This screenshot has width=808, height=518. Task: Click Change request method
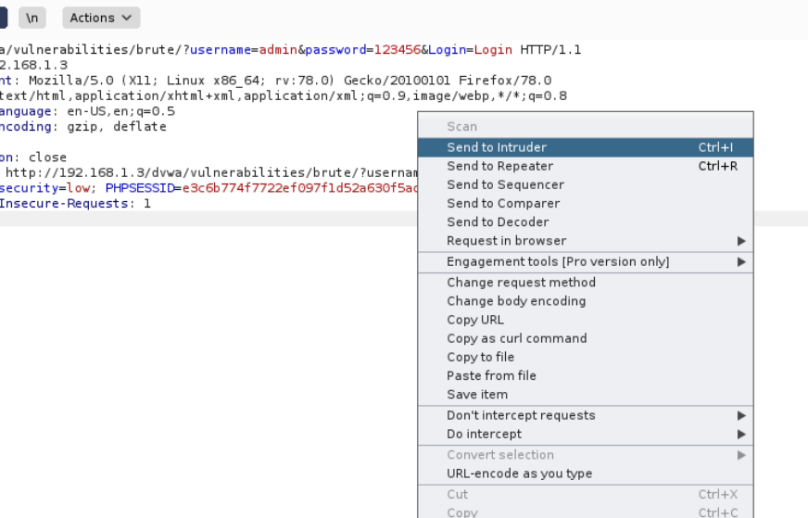pyautogui.click(x=521, y=282)
